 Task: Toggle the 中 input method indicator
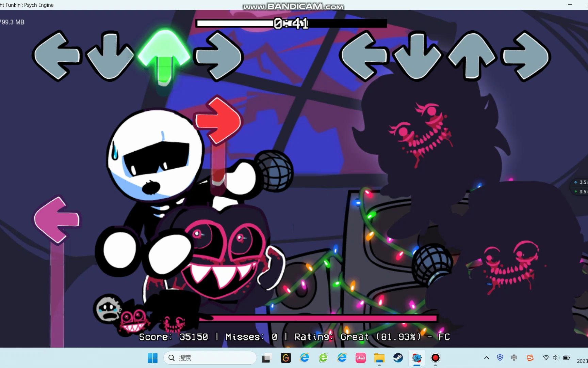point(514,358)
